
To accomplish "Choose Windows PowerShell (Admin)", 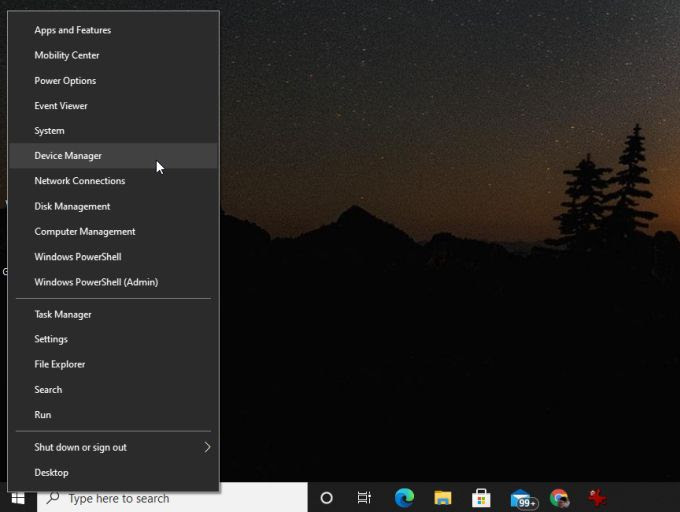I will (96, 282).
